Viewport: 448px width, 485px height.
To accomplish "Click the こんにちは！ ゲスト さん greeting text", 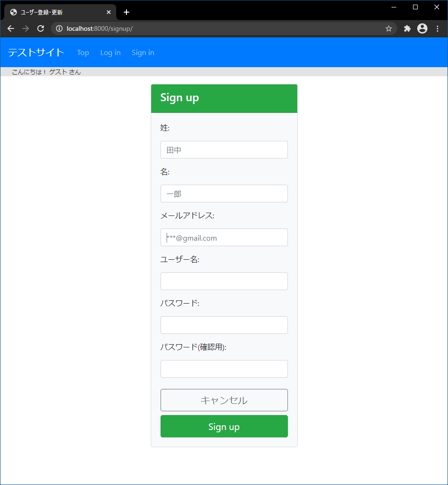I will 47,72.
